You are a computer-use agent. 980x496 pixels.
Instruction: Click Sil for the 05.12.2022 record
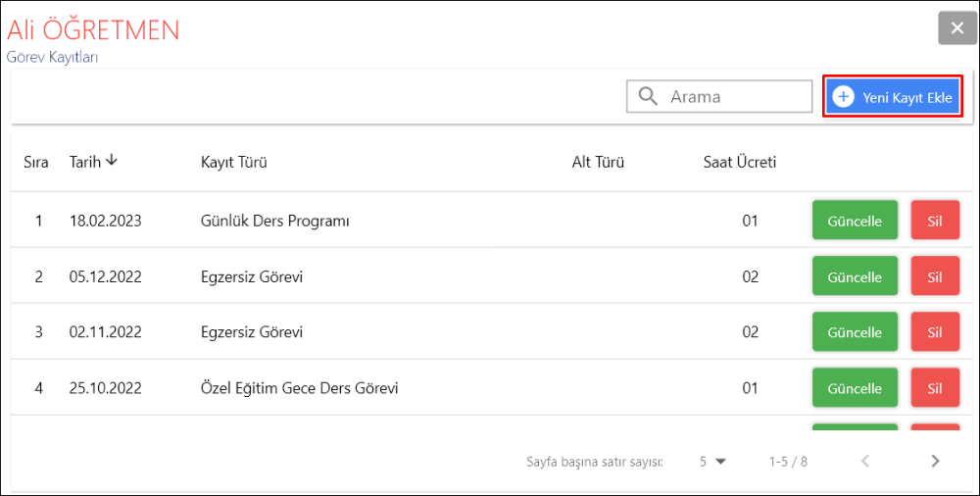tap(935, 276)
